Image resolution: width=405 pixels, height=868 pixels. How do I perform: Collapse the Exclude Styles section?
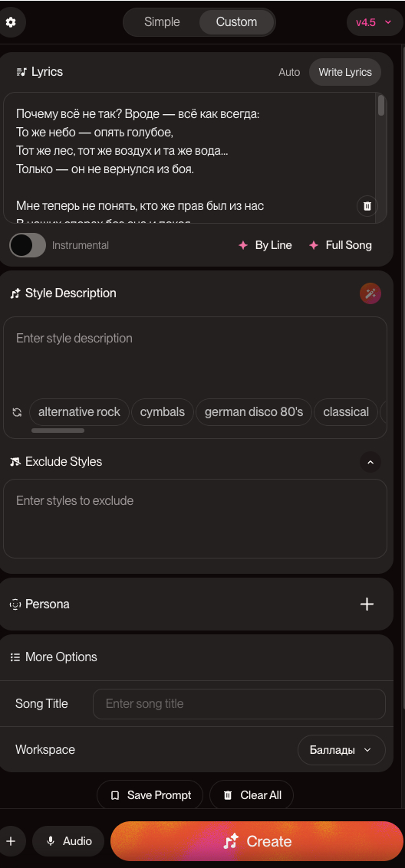click(x=370, y=462)
